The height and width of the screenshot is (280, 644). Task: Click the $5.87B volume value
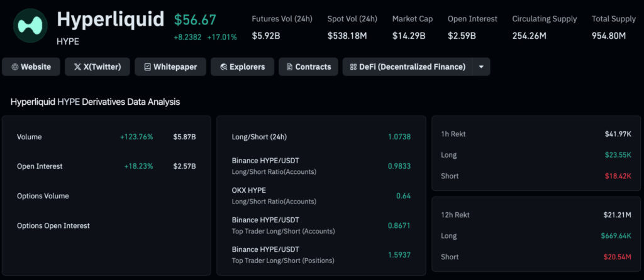(x=184, y=137)
